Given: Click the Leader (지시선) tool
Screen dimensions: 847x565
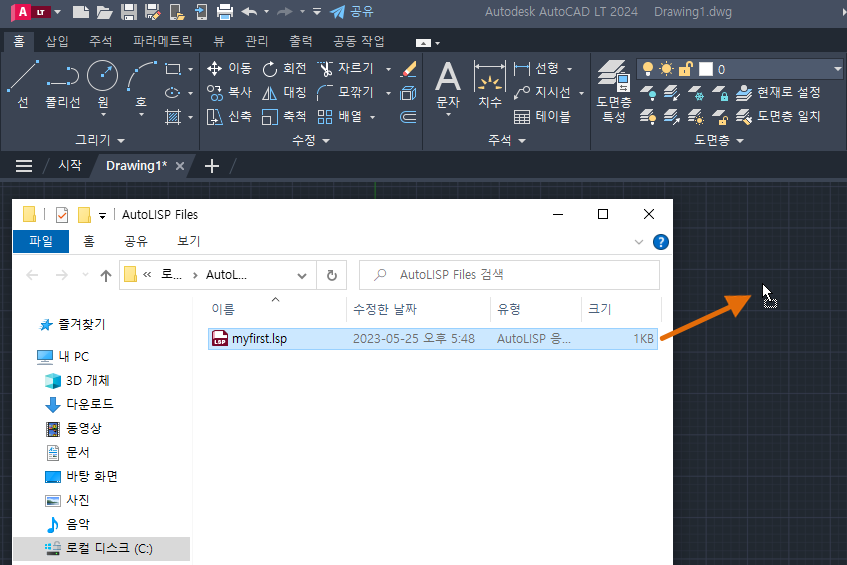Looking at the screenshot, I should pyautogui.click(x=542, y=92).
